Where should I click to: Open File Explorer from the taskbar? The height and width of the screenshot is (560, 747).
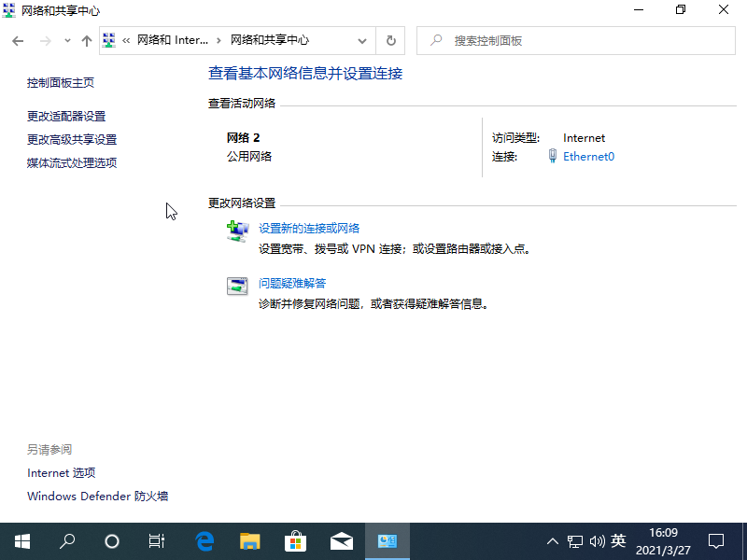249,540
